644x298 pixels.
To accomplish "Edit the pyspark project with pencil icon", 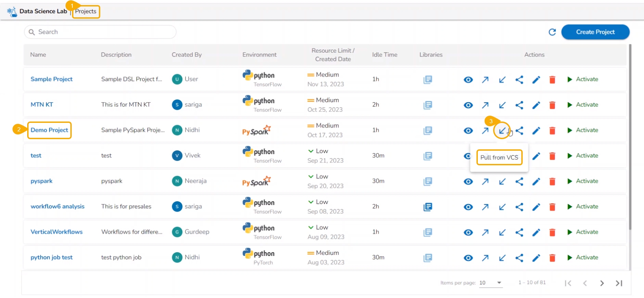I will point(536,182).
